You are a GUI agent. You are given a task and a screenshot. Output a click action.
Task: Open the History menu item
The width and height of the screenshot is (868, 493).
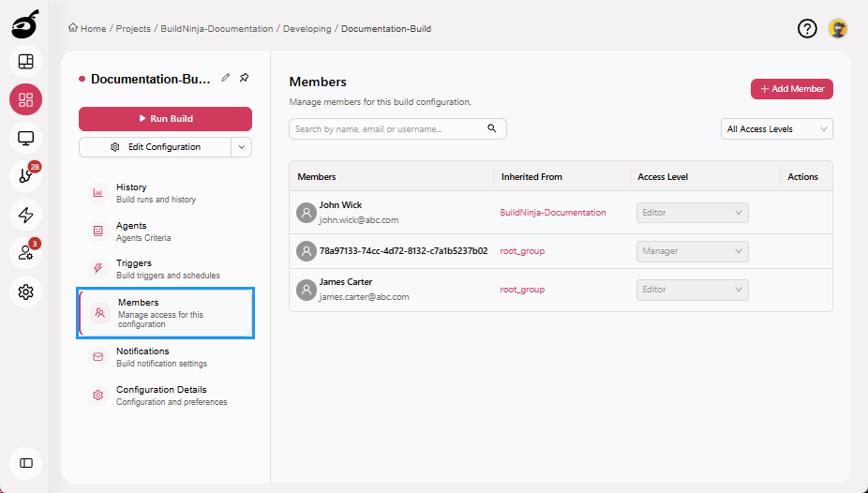coord(165,192)
